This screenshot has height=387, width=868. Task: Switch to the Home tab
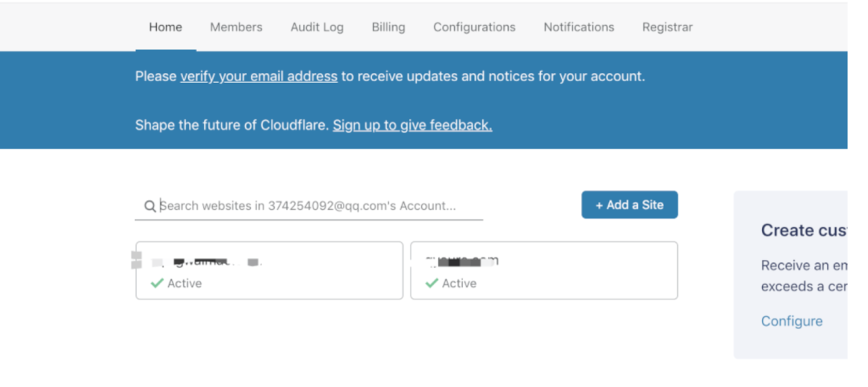pyautogui.click(x=166, y=27)
